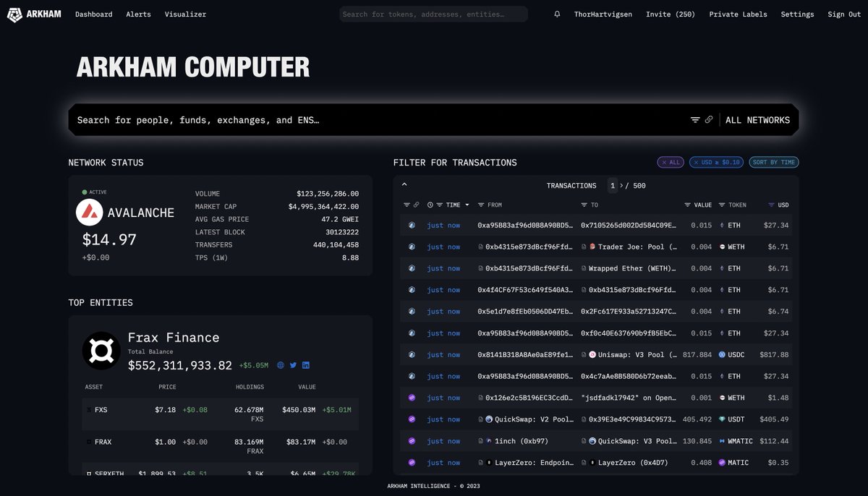Open the ALL NETWORKS dropdown

coord(758,120)
